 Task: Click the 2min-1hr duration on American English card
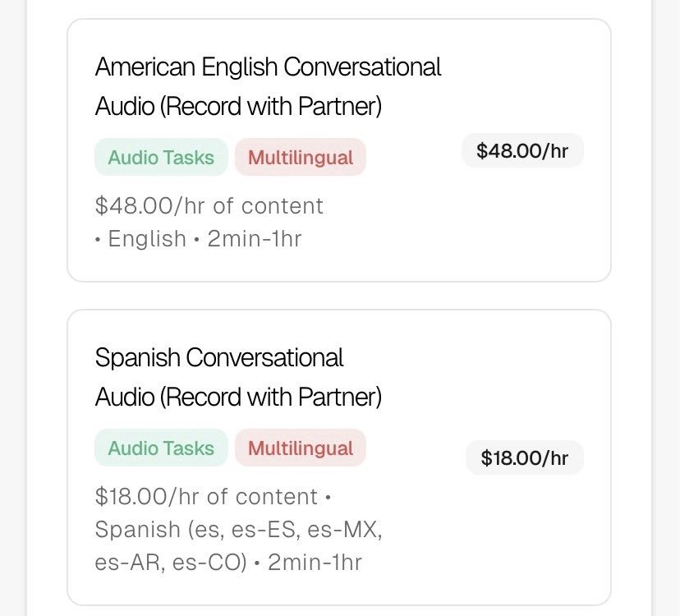255,239
